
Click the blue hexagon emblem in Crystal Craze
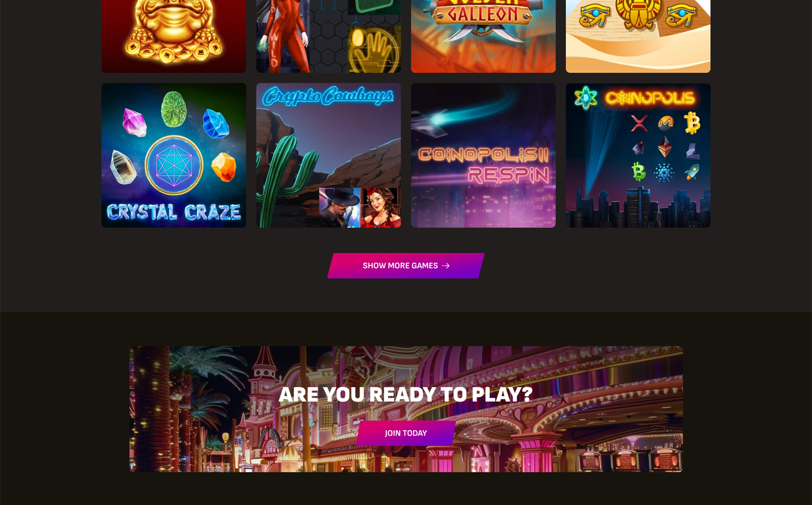tap(174, 165)
